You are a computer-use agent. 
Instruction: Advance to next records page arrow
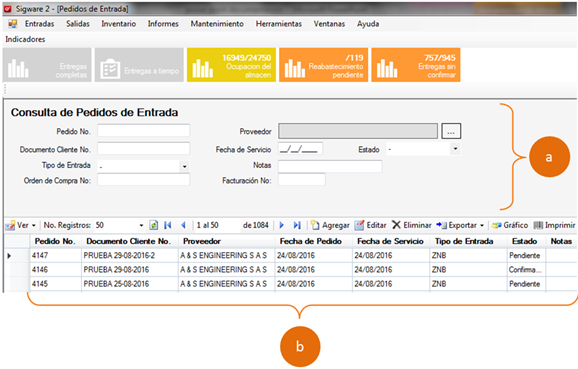pyautogui.click(x=282, y=225)
